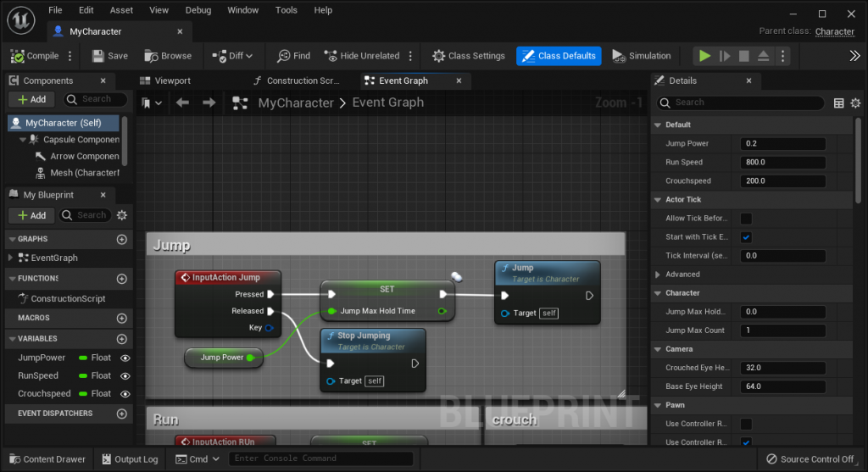
Task: Click the Run Speed value field
Action: tap(782, 163)
